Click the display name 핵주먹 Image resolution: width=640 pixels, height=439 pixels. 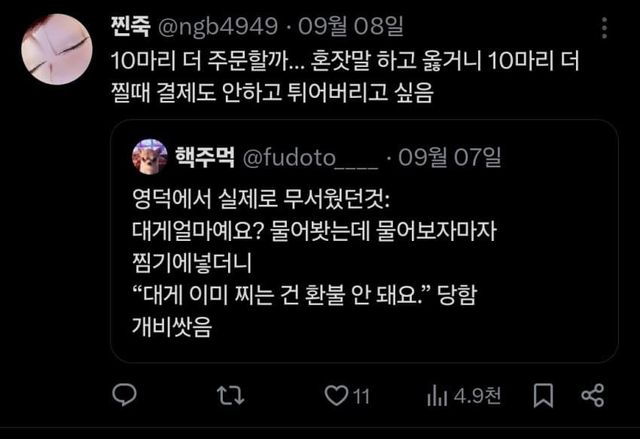coord(205,157)
